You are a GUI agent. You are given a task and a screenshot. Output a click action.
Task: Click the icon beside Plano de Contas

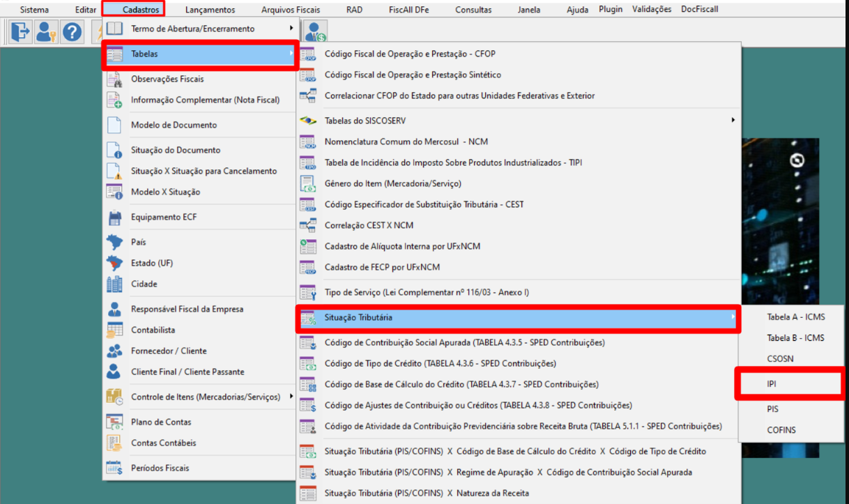(114, 422)
